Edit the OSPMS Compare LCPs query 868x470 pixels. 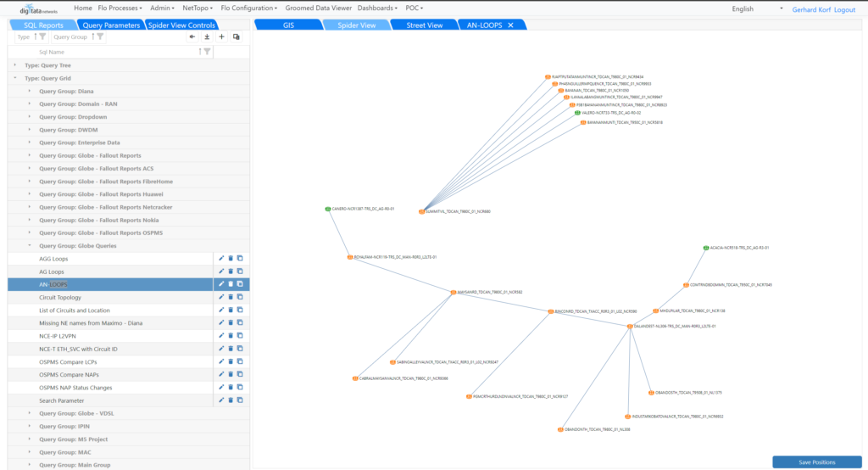221,361
